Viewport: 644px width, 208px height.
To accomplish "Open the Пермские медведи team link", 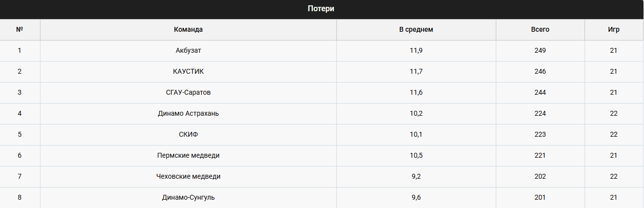I will (188, 155).
